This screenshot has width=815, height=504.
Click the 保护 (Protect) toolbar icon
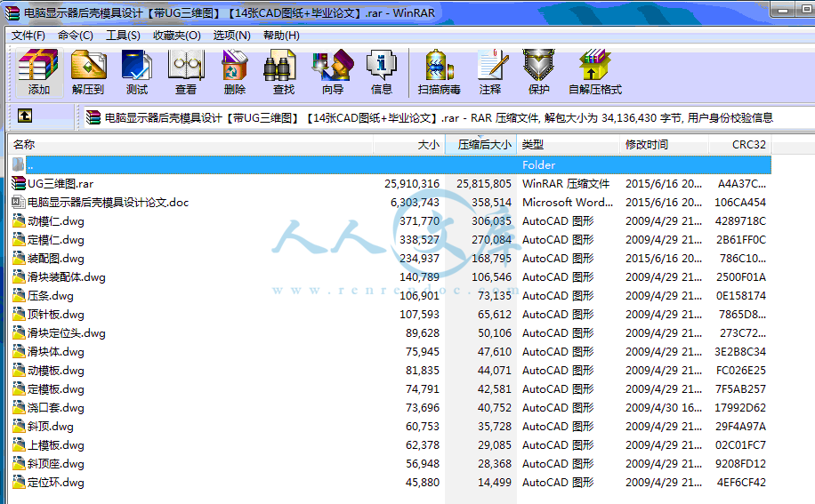click(539, 66)
